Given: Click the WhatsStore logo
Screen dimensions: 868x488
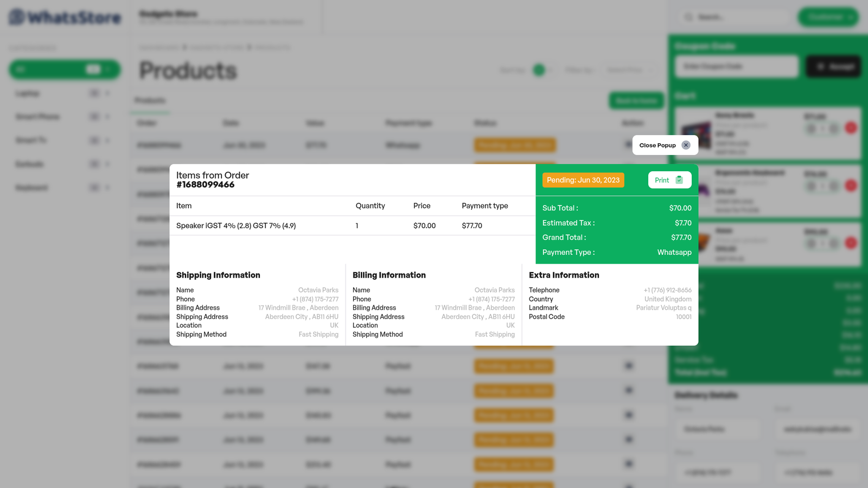Looking at the screenshot, I should [x=65, y=17].
